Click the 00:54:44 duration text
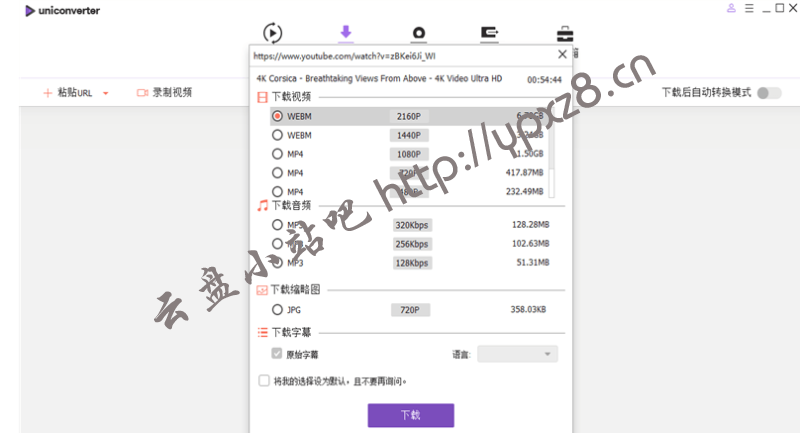The height and width of the screenshot is (433, 800). click(544, 80)
